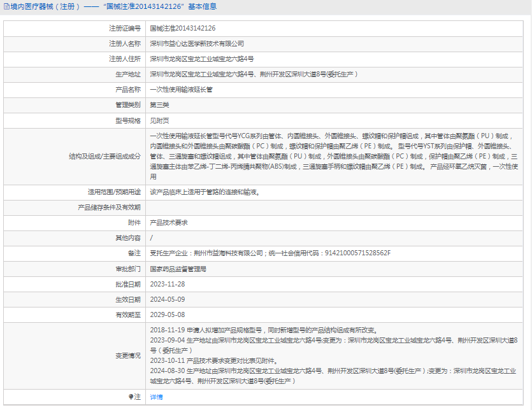Click the 产品储存条件及有效期 label
Viewport: 532px width, 410px height.
pyautogui.click(x=109, y=207)
